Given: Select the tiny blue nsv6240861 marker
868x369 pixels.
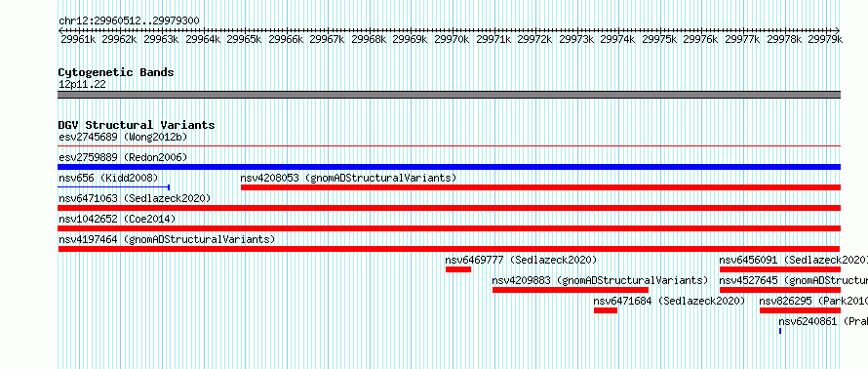Looking at the screenshot, I should point(780,331).
